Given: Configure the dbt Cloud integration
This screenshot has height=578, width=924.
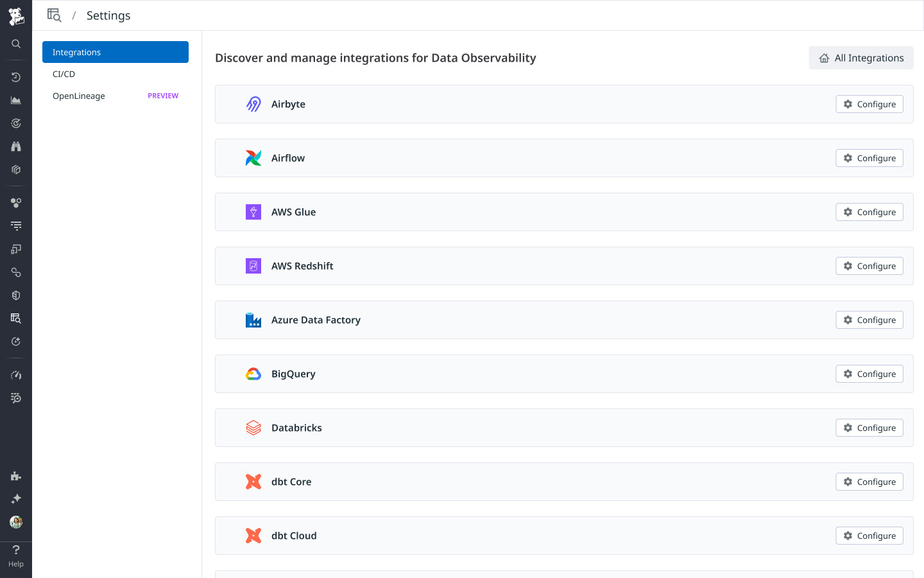Looking at the screenshot, I should coord(869,536).
